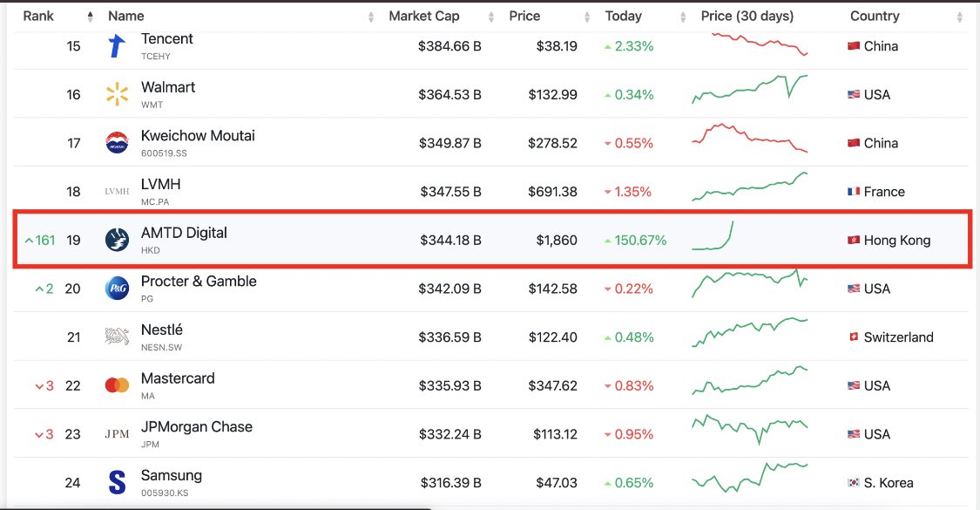Click the S. Korea country label
Screen dimensions: 980x510
[889, 482]
